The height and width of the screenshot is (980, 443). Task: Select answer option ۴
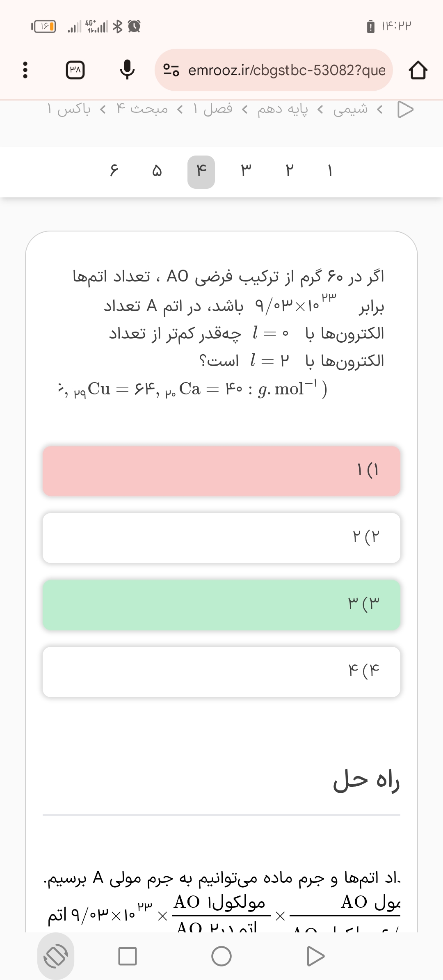tap(221, 672)
